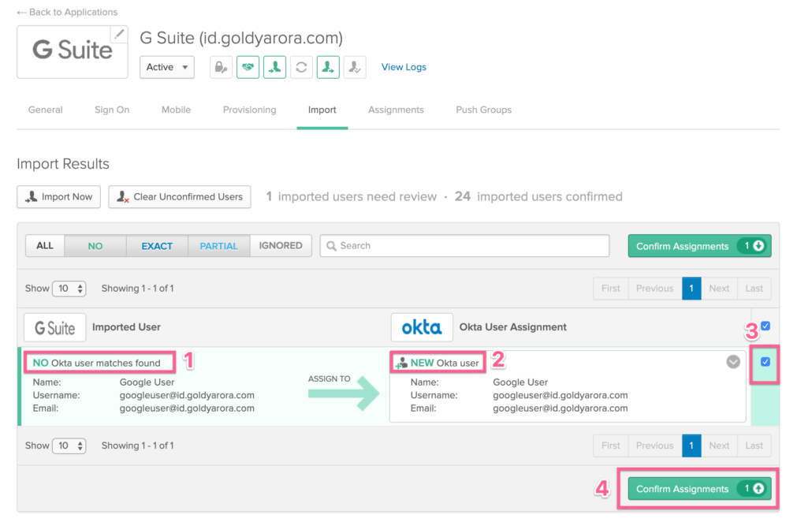This screenshot has height=522, width=812.
Task: Open the Provisioning tab
Action: tap(250, 110)
